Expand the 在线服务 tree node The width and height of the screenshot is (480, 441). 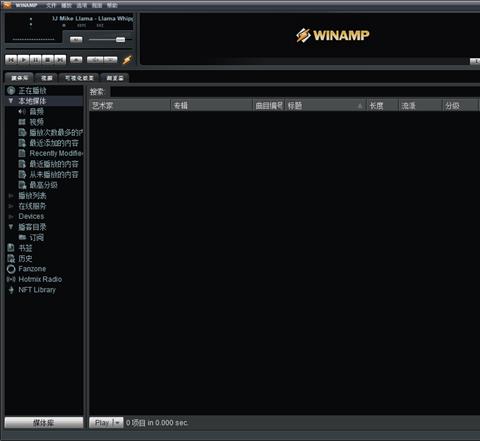(x=11, y=206)
